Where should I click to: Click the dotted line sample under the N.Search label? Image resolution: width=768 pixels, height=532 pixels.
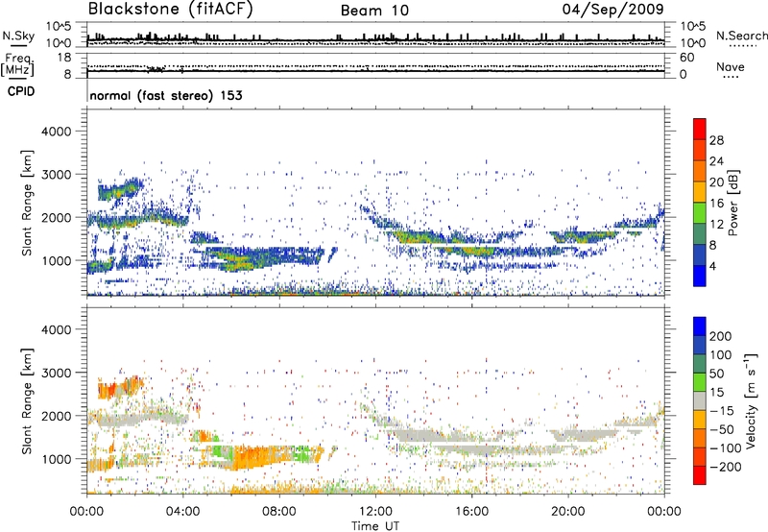tap(743, 46)
